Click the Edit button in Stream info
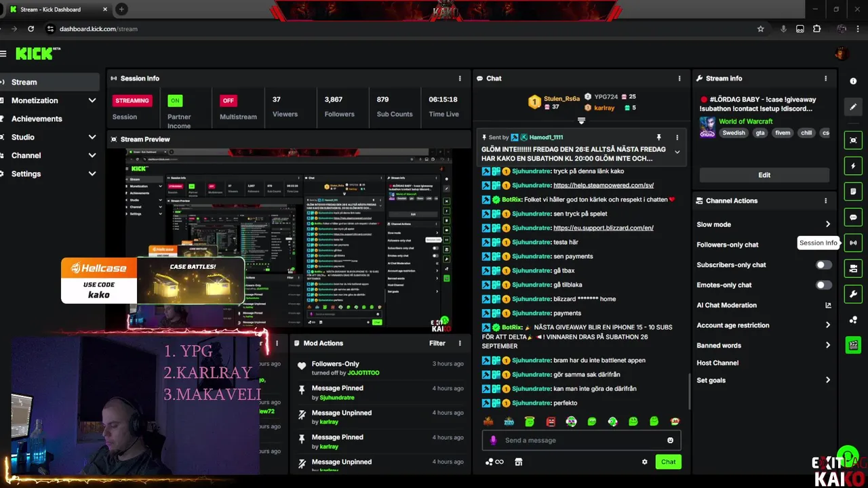The width and height of the screenshot is (868, 488). [x=764, y=175]
